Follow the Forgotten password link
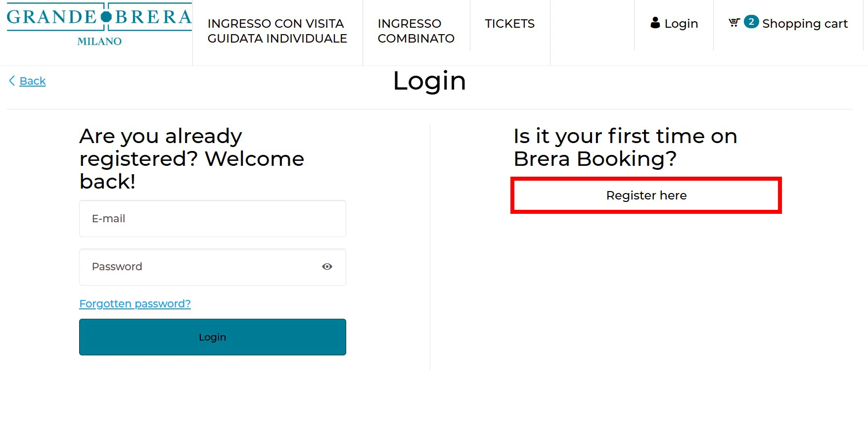The width and height of the screenshot is (868, 443). [135, 304]
